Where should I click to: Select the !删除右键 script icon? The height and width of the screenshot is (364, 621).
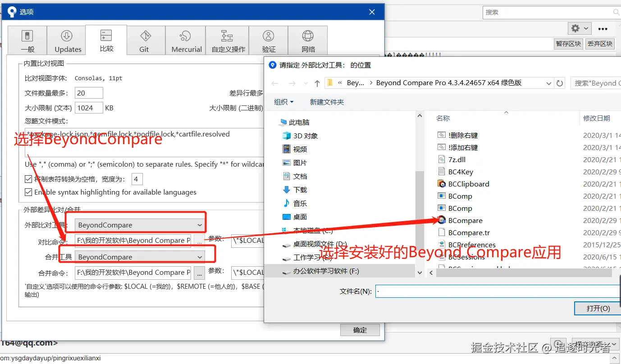441,135
